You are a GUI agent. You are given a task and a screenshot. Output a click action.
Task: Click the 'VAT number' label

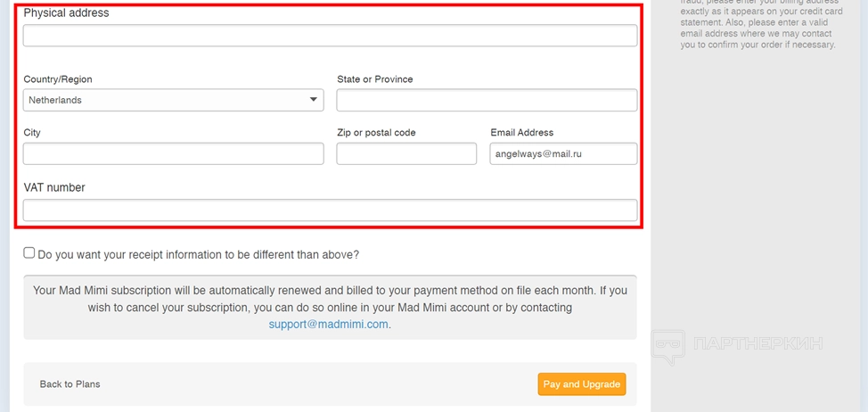pos(54,187)
